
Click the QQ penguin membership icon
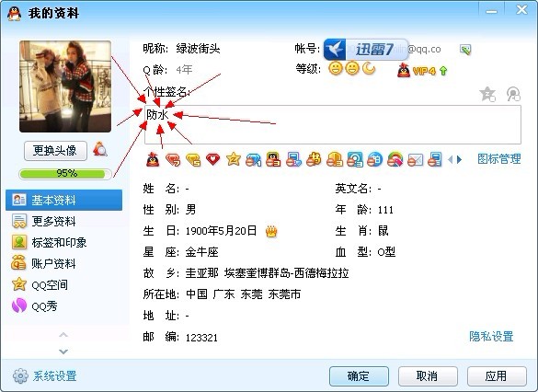click(153, 159)
